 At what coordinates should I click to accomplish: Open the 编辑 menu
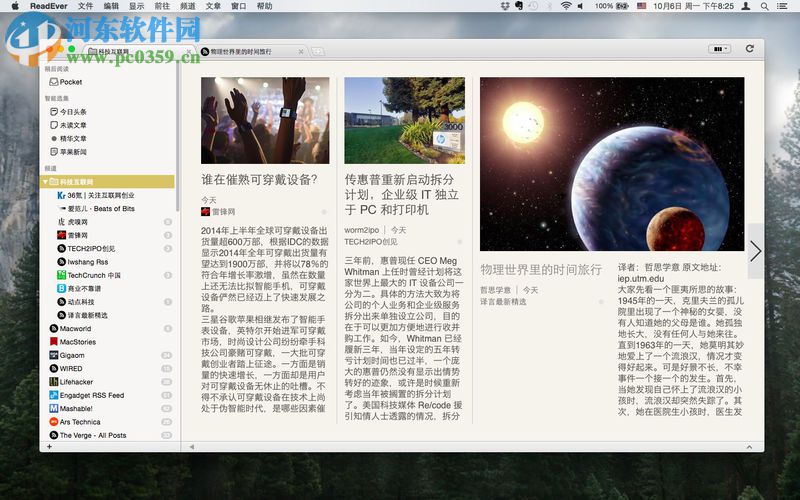[111, 6]
